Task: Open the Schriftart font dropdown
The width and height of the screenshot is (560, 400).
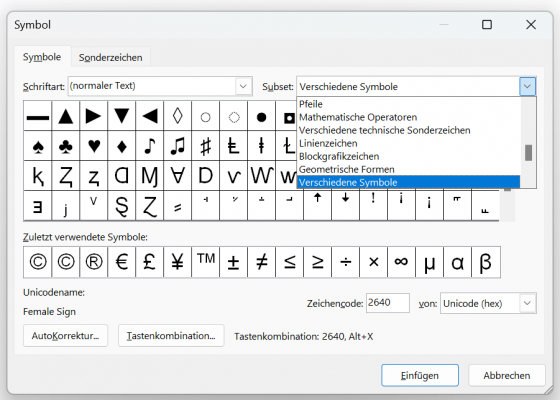Action: point(243,86)
